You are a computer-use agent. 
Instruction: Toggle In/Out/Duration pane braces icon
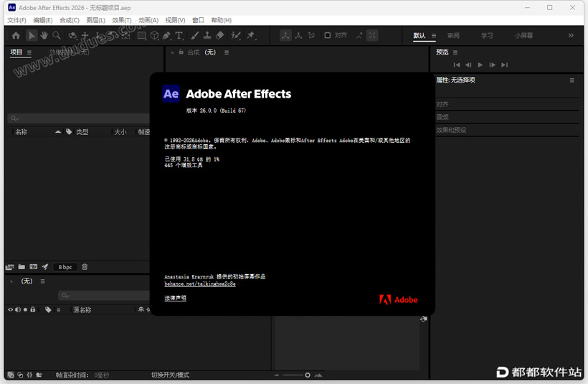point(29,375)
